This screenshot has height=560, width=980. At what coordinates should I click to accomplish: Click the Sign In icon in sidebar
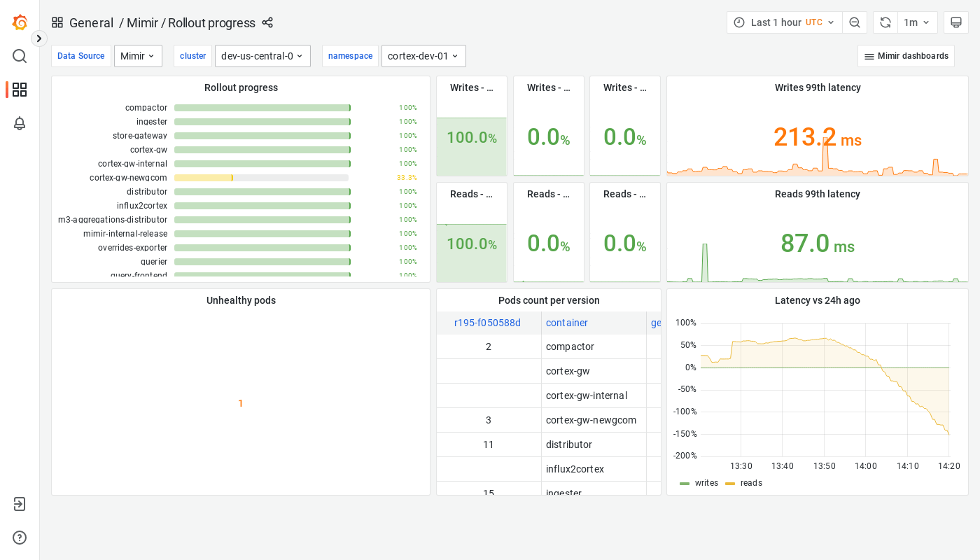tap(20, 504)
